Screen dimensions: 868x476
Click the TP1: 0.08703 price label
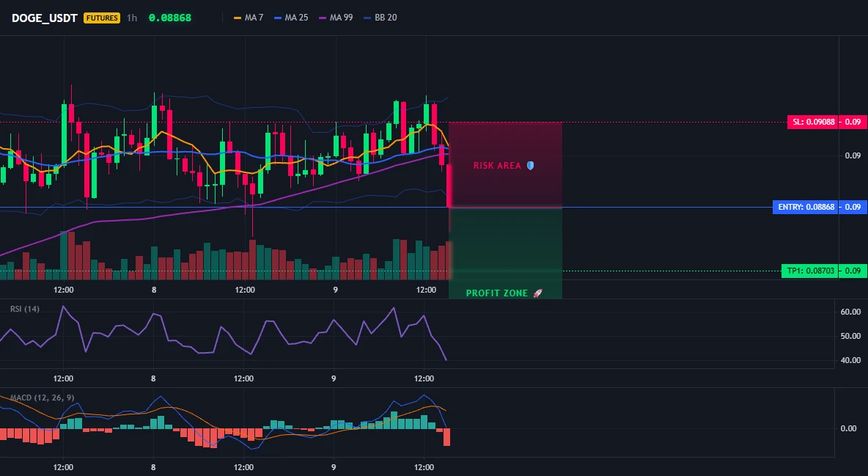click(x=810, y=271)
